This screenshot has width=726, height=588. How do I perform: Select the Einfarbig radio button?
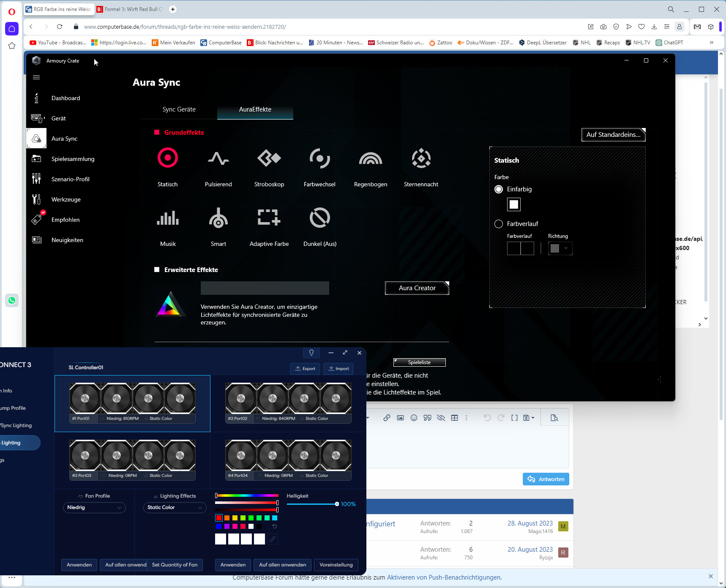[x=499, y=189]
